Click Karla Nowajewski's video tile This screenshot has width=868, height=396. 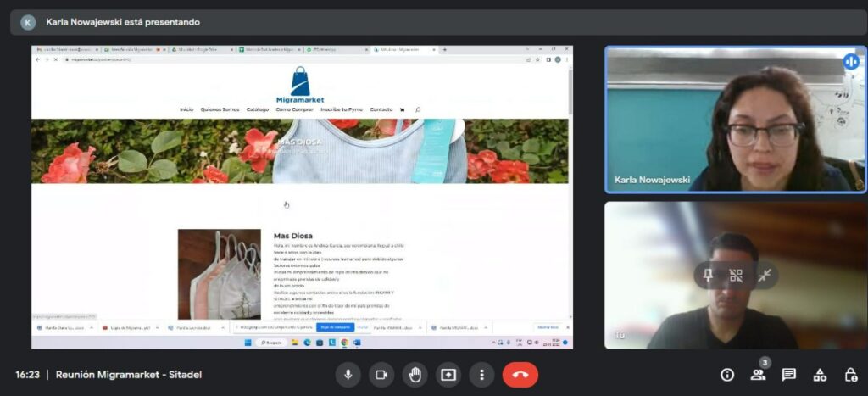(734, 119)
